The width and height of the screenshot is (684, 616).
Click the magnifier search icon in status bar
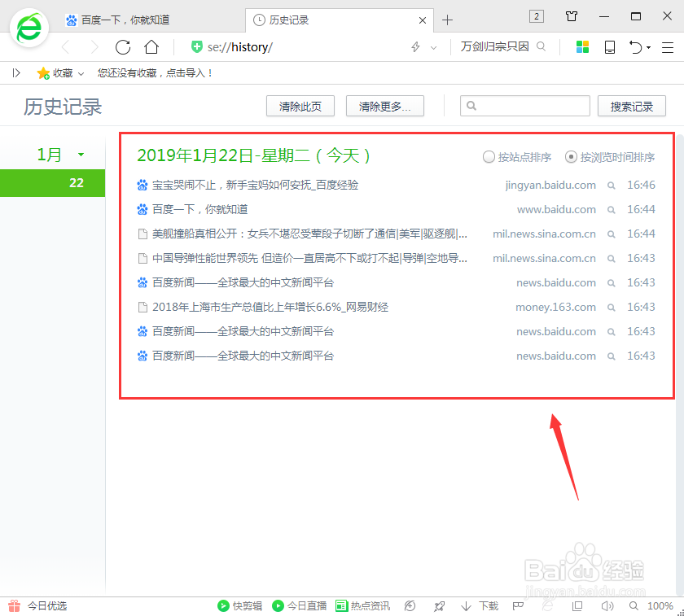(x=634, y=605)
